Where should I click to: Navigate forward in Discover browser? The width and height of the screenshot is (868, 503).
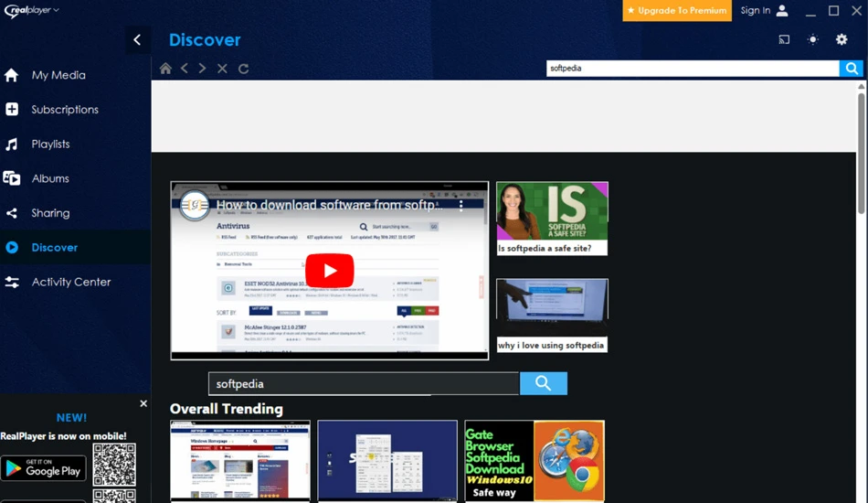203,69
